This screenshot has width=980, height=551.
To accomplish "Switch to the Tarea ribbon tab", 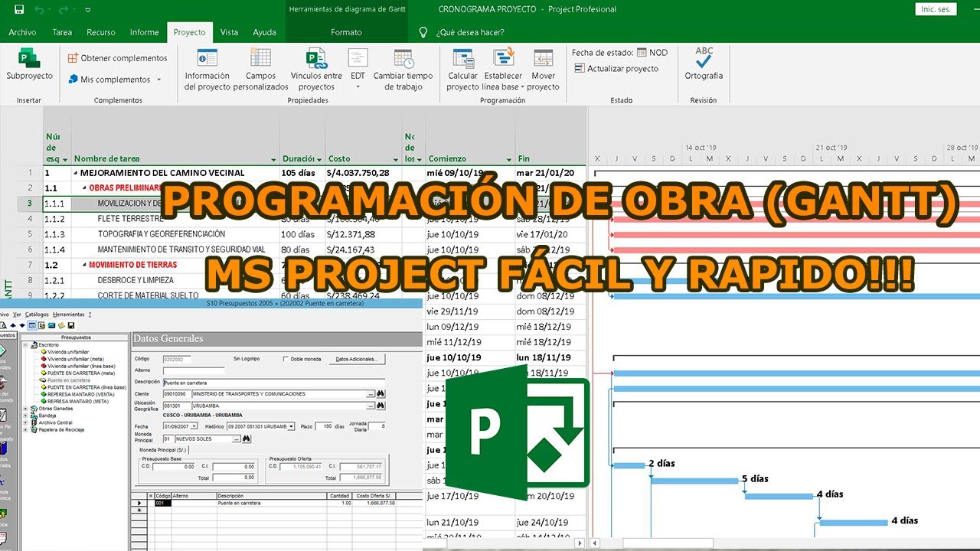I will click(62, 32).
